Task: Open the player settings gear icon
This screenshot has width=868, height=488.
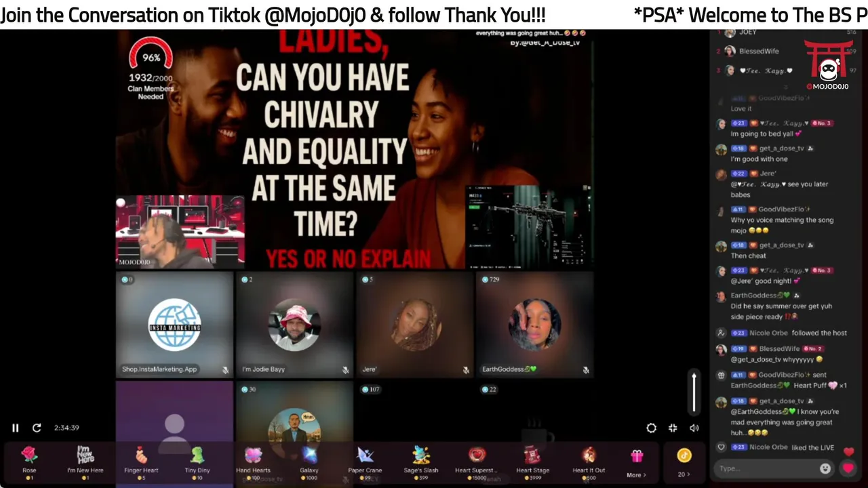Action: point(651,428)
